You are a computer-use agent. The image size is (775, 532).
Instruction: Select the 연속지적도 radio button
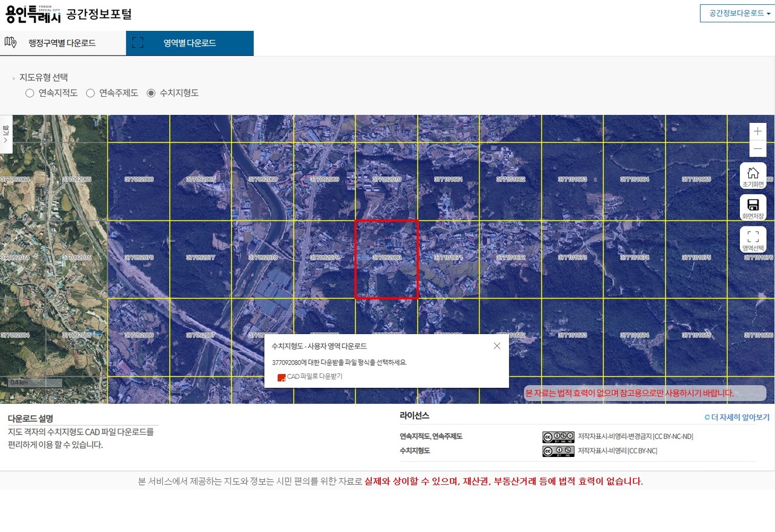[x=30, y=93]
